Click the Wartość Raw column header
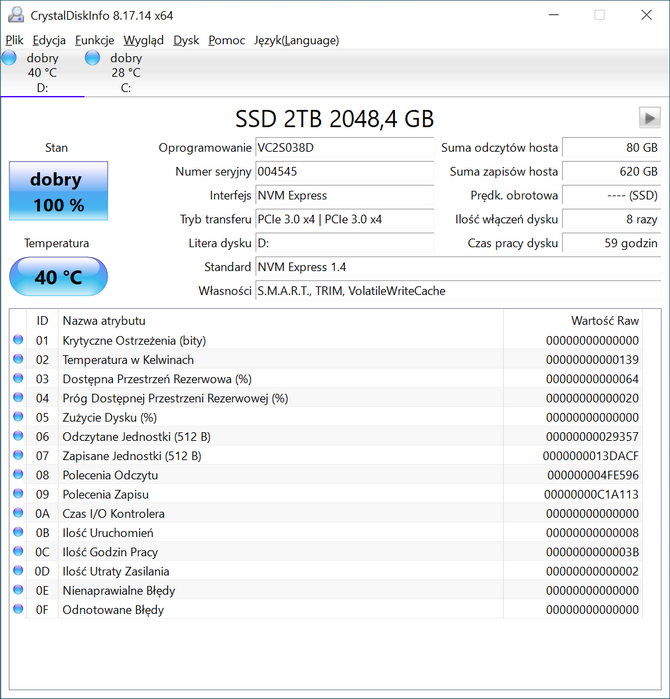Screen dimensions: 670x699 pos(573,321)
